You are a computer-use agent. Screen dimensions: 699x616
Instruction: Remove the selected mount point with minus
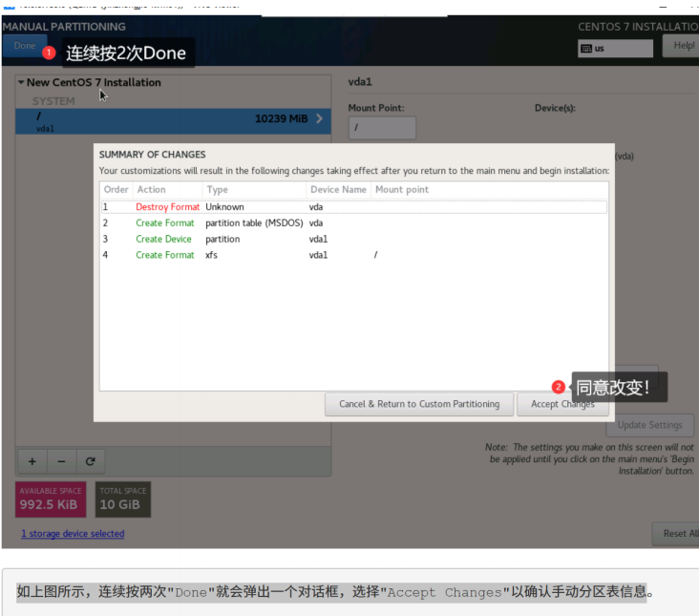click(61, 461)
